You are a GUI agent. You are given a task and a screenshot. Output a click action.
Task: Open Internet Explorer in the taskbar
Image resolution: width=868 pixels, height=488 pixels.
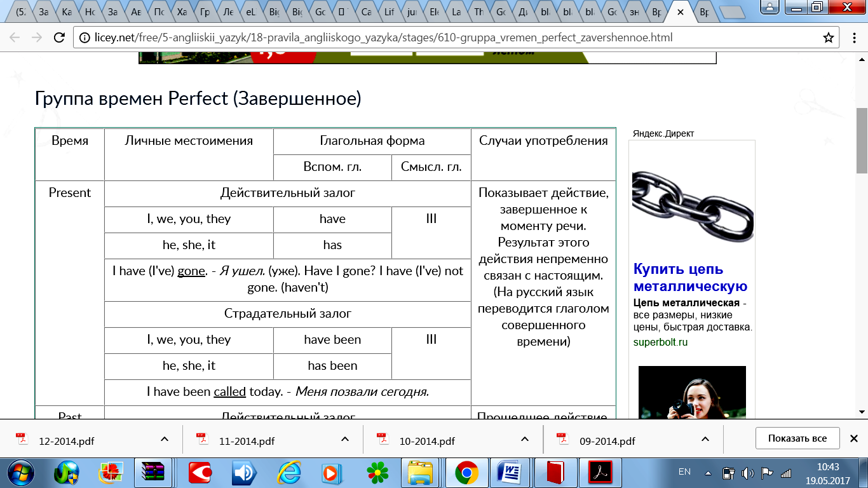[289, 473]
